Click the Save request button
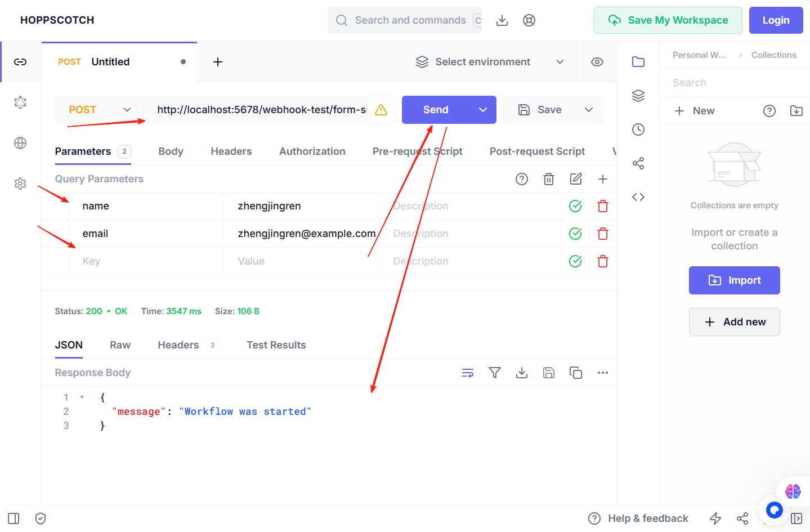 click(x=540, y=110)
